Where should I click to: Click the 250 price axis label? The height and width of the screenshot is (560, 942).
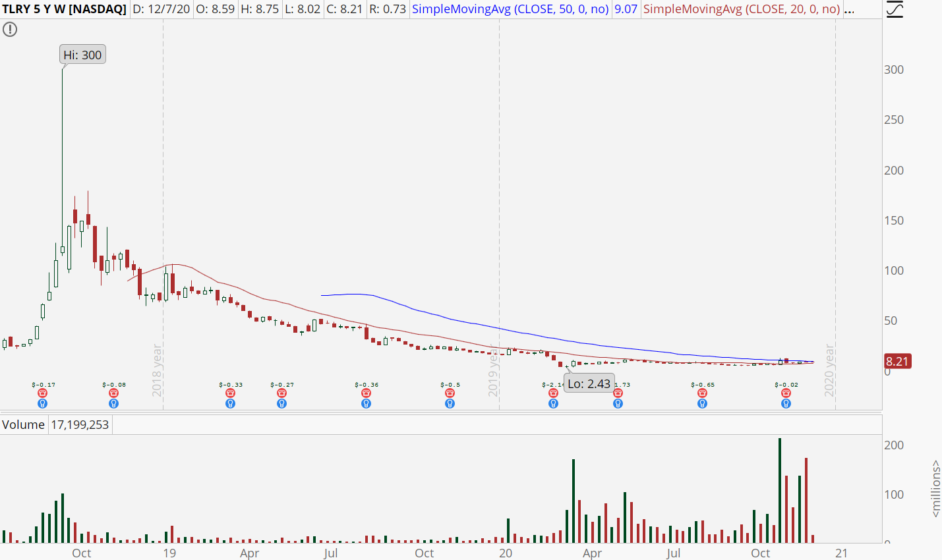894,120
